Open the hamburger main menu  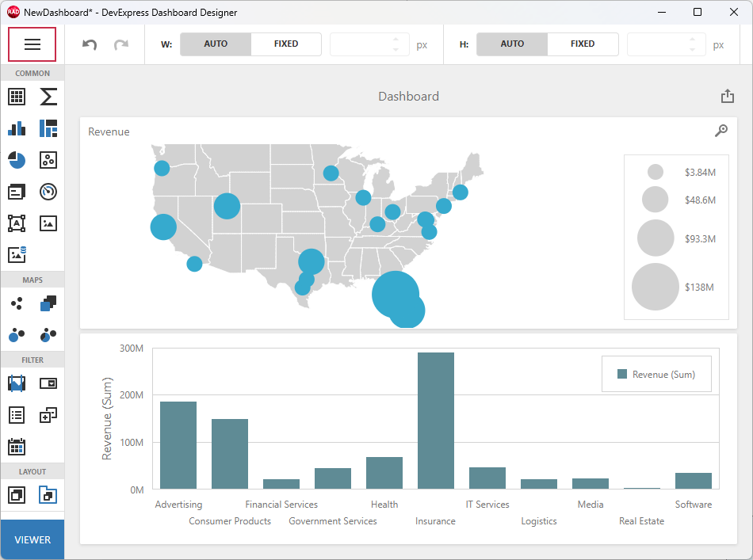[x=32, y=44]
